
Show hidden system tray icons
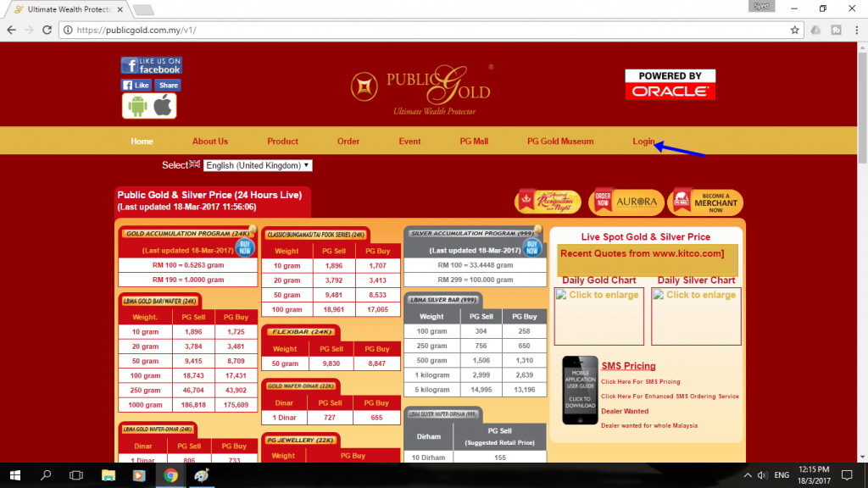[x=748, y=475]
